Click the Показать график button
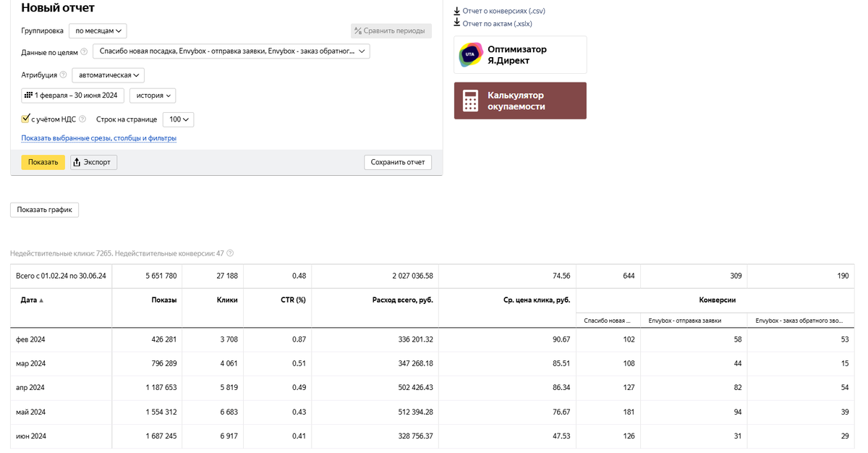The image size is (868, 453). click(x=44, y=210)
